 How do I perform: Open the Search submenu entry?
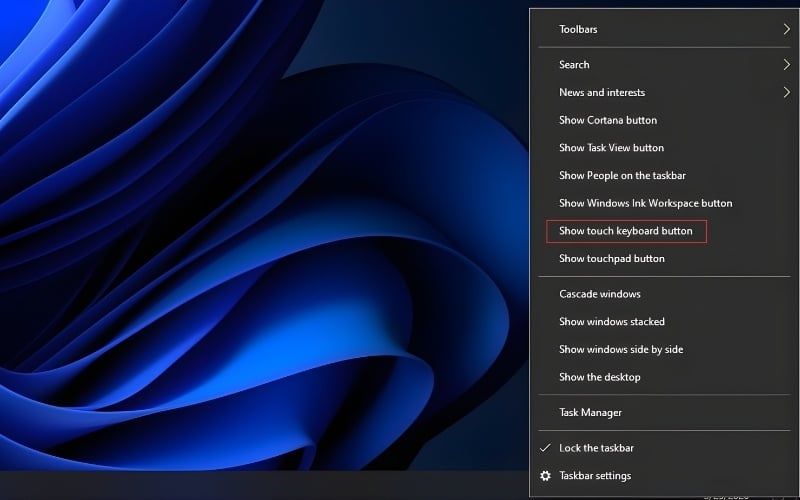coord(664,65)
